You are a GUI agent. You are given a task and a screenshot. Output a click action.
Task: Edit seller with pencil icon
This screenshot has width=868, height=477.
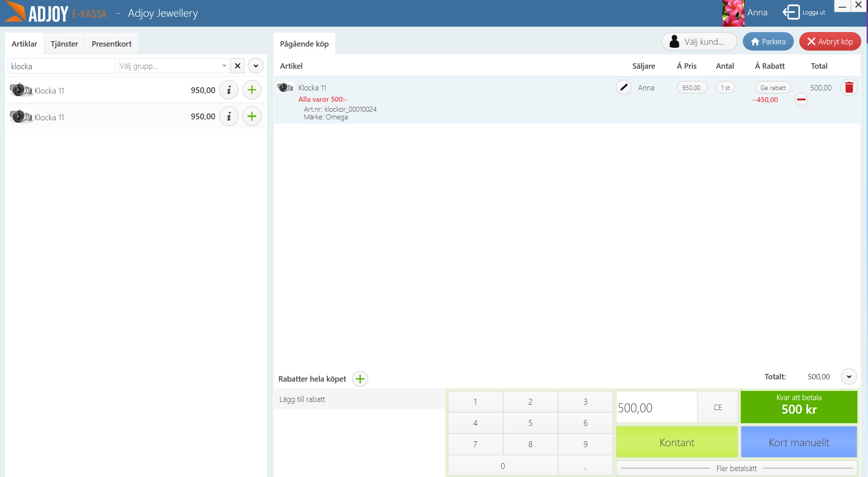pos(624,87)
